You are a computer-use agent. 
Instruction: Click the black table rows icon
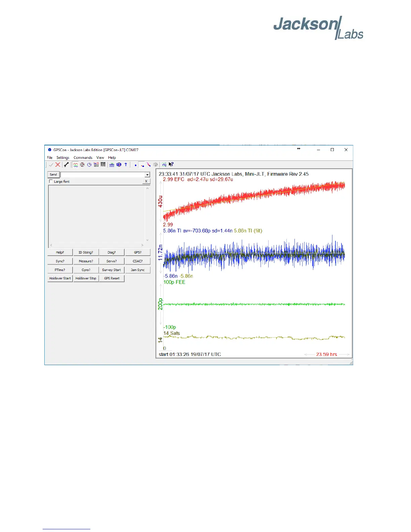click(x=103, y=165)
